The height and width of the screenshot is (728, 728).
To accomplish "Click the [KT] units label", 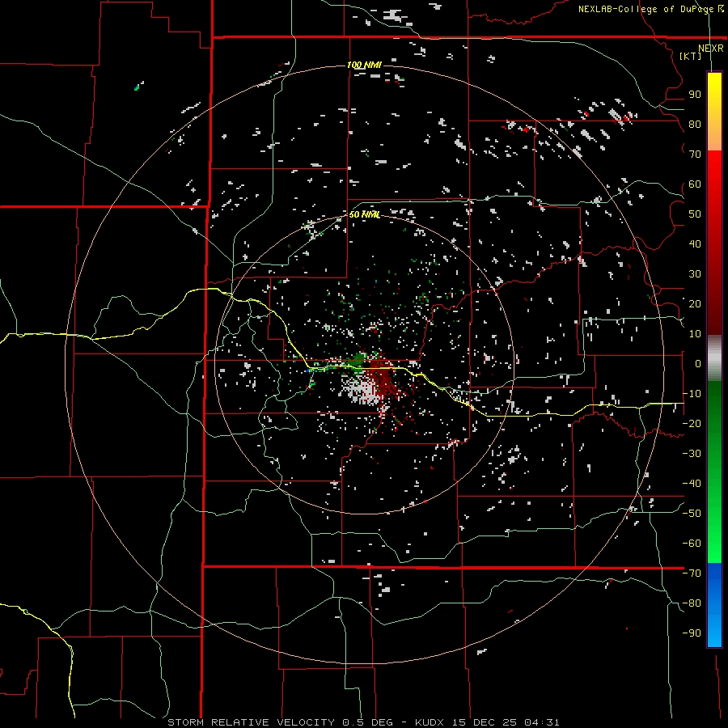I will (x=691, y=56).
